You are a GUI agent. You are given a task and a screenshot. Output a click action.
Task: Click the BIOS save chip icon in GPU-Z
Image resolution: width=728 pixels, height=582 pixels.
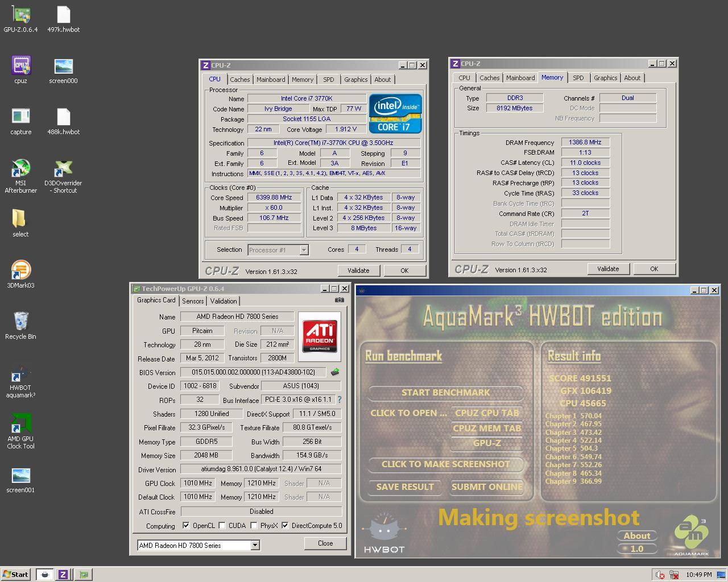[x=335, y=372]
